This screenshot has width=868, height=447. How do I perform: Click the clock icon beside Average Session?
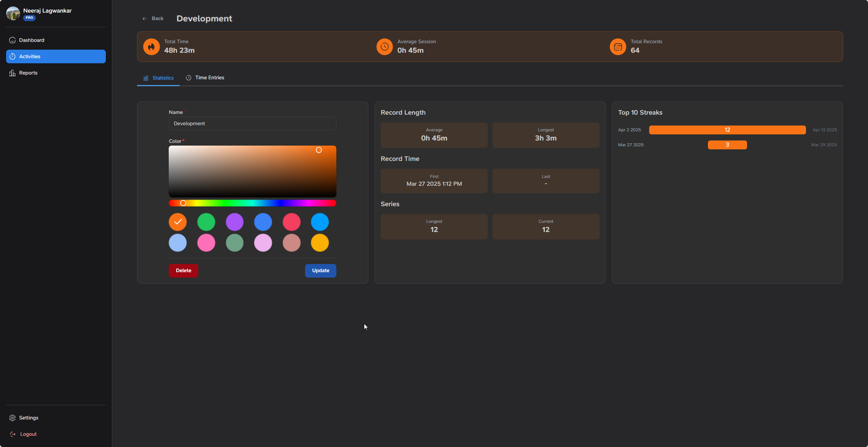point(384,47)
